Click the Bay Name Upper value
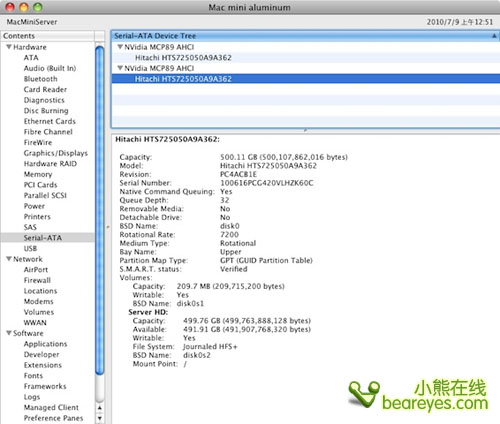 231,252
